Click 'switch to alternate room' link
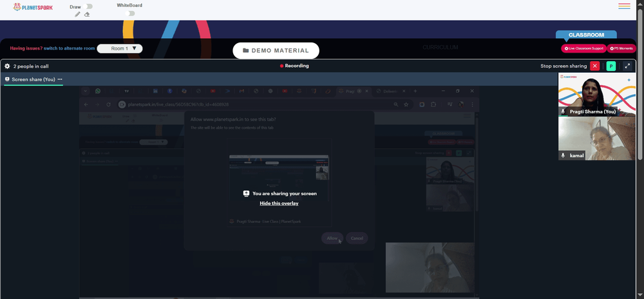The width and height of the screenshot is (644, 299). coord(69,48)
